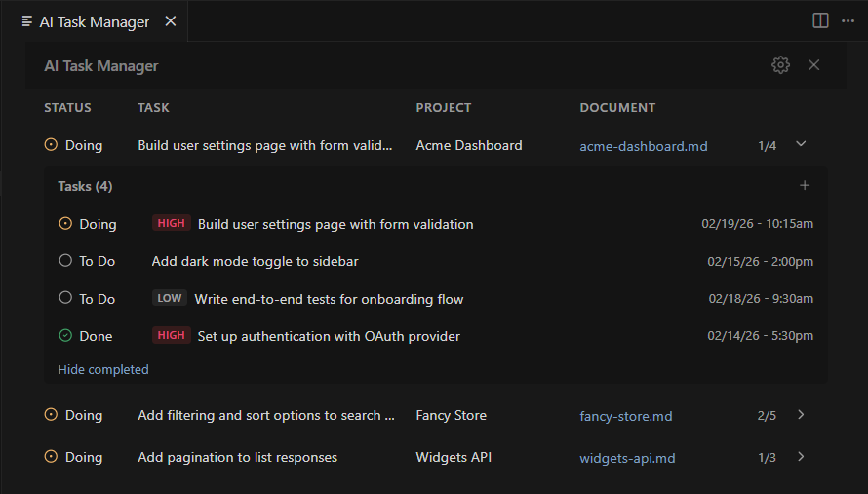Open the AI Task Manager settings gear
Screen dimensions: 868x494
(x=780, y=65)
